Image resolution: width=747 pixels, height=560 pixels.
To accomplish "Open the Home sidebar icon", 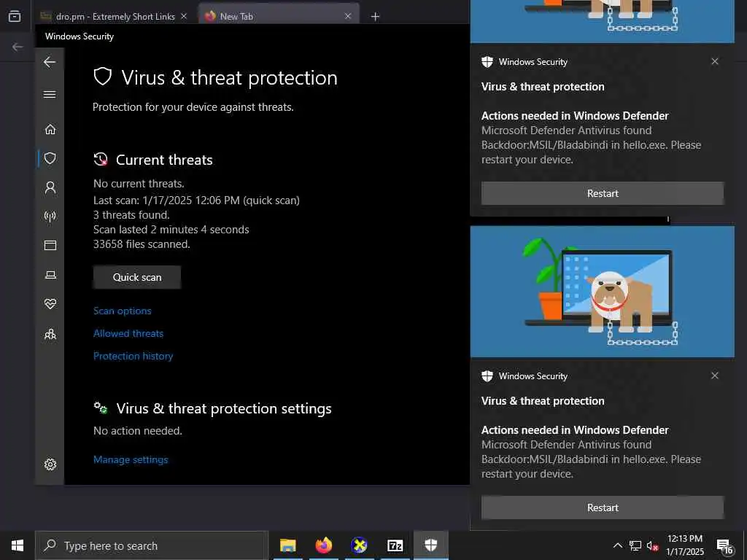I will tap(50, 129).
